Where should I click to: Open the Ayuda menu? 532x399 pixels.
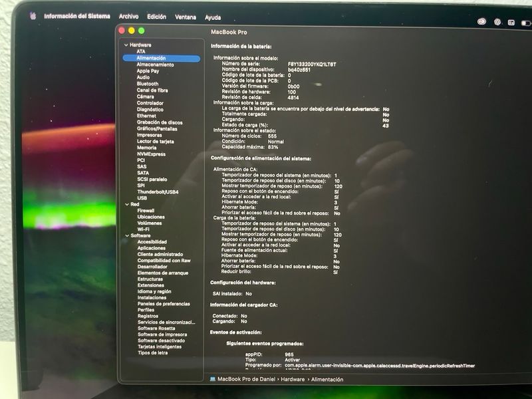(213, 17)
